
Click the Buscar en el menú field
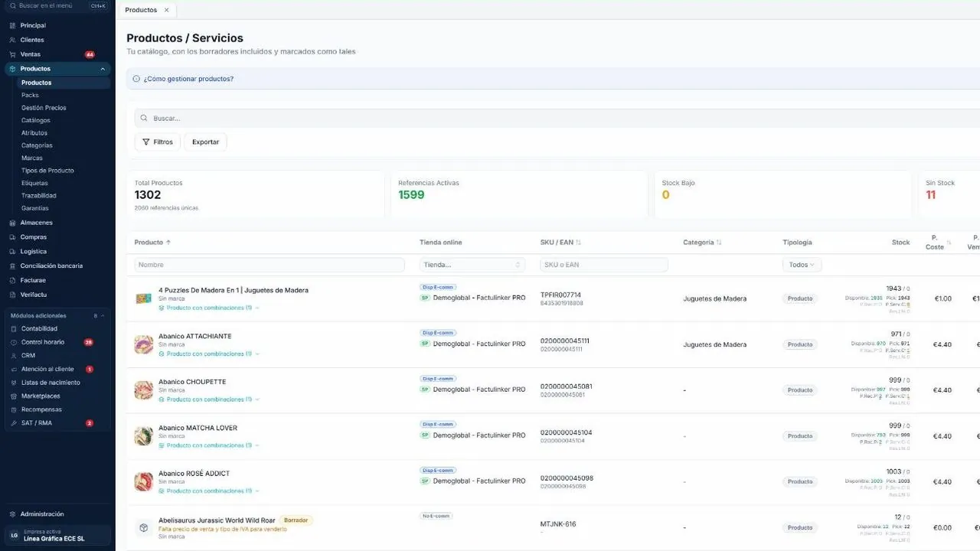point(57,6)
